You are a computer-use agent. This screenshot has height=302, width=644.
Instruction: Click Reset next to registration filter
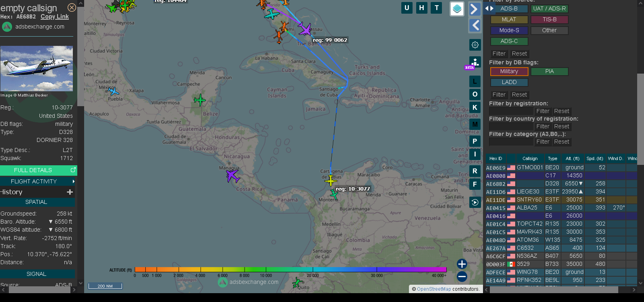(561, 111)
